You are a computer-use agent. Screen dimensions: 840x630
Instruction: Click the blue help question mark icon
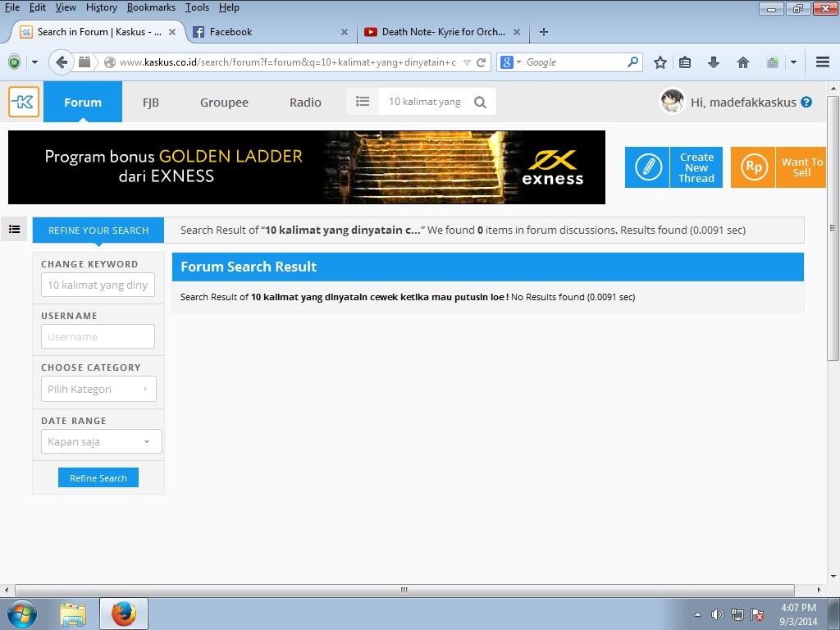[x=806, y=102]
